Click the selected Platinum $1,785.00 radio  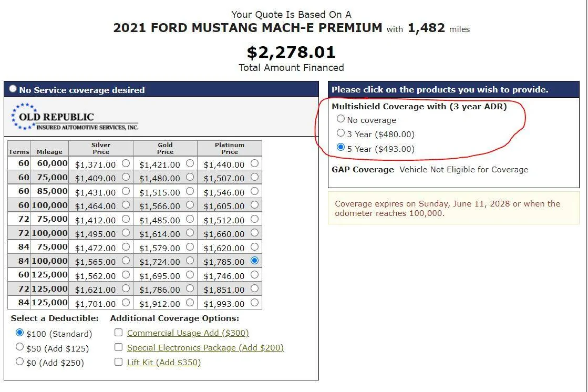[255, 260]
